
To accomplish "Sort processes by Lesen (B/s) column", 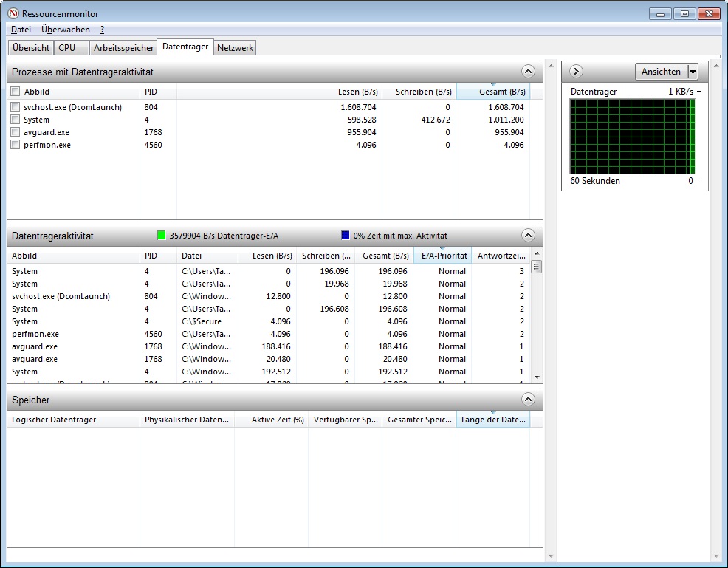I will 280,92.
